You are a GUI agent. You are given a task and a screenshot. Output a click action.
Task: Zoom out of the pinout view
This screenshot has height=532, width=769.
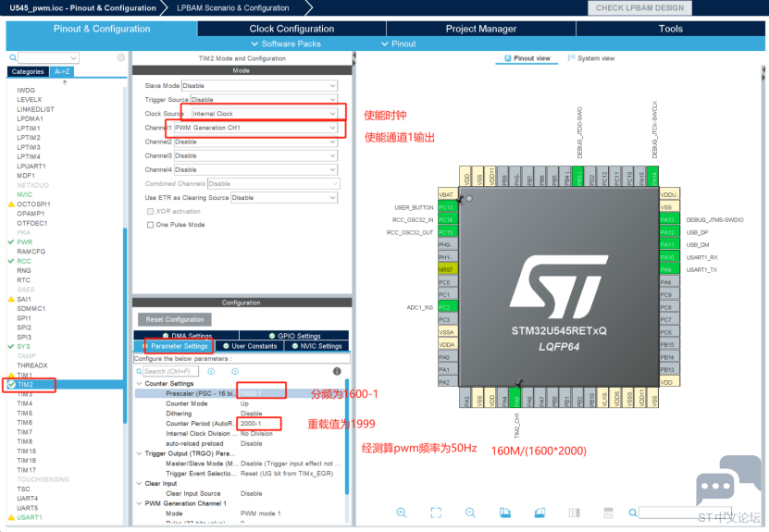point(470,513)
